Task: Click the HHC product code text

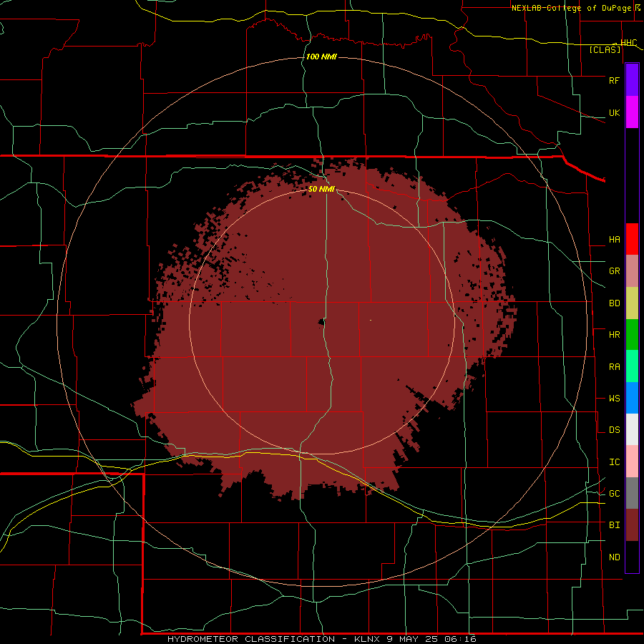Action: (628, 43)
